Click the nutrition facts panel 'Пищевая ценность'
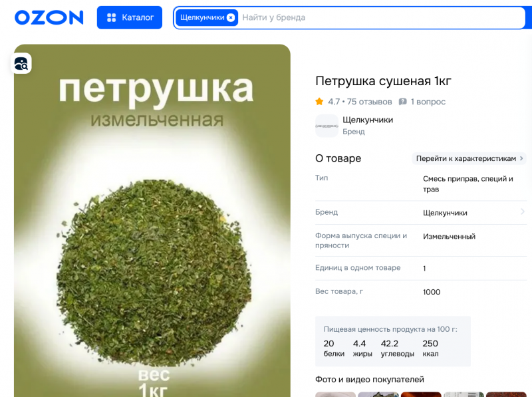Screen dimensions: 532x397 pos(393,341)
